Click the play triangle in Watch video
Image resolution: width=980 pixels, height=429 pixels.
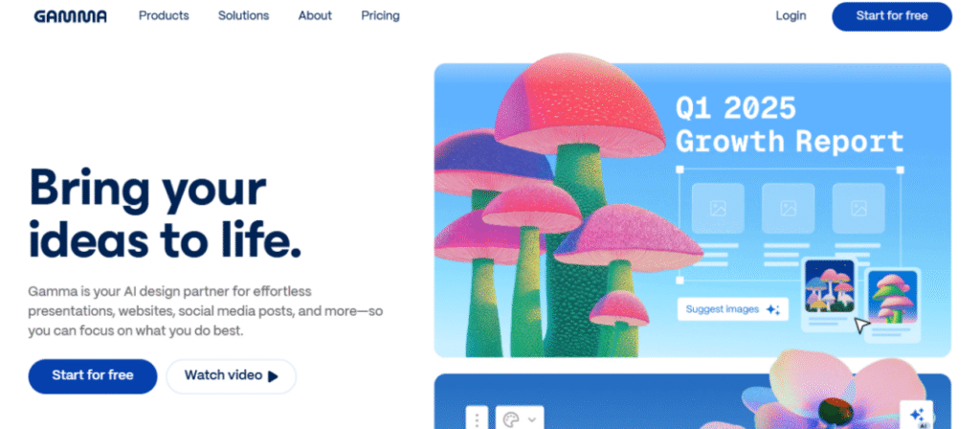[273, 375]
